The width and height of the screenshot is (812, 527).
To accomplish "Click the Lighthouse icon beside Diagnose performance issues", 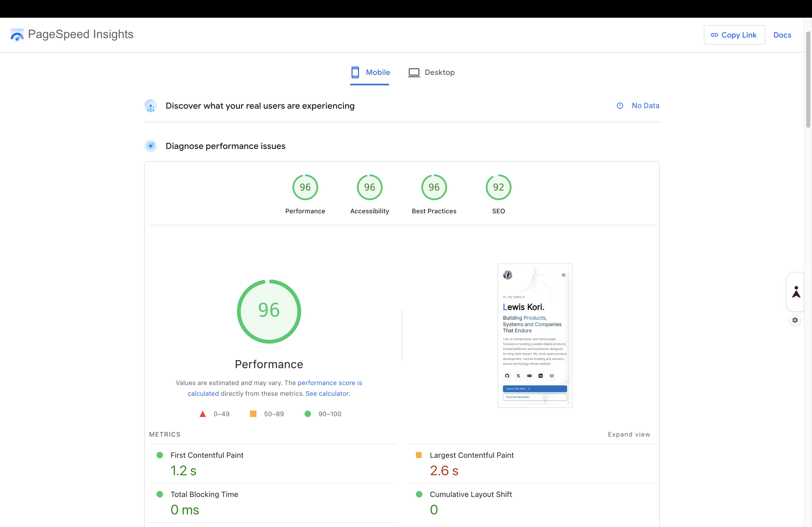I will (150, 146).
